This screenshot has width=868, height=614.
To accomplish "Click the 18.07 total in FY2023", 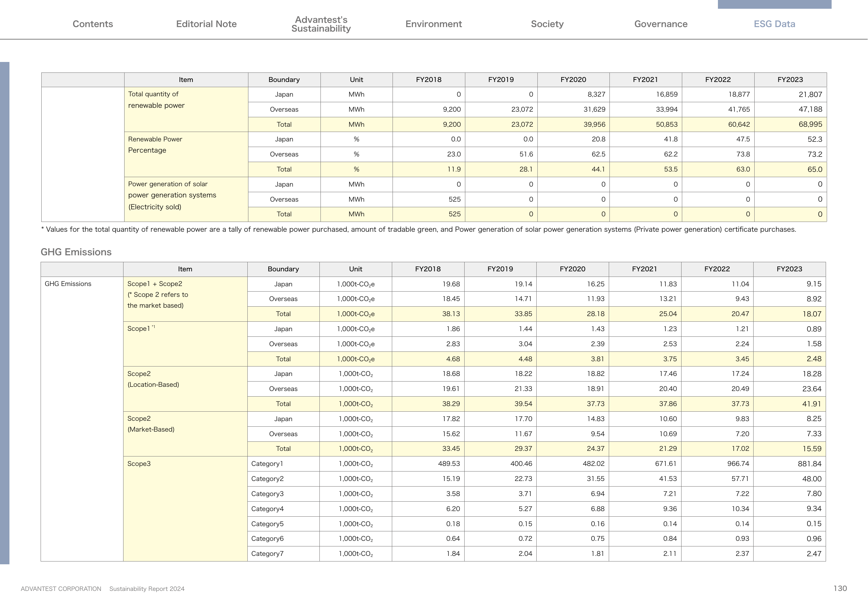I will point(812,314).
